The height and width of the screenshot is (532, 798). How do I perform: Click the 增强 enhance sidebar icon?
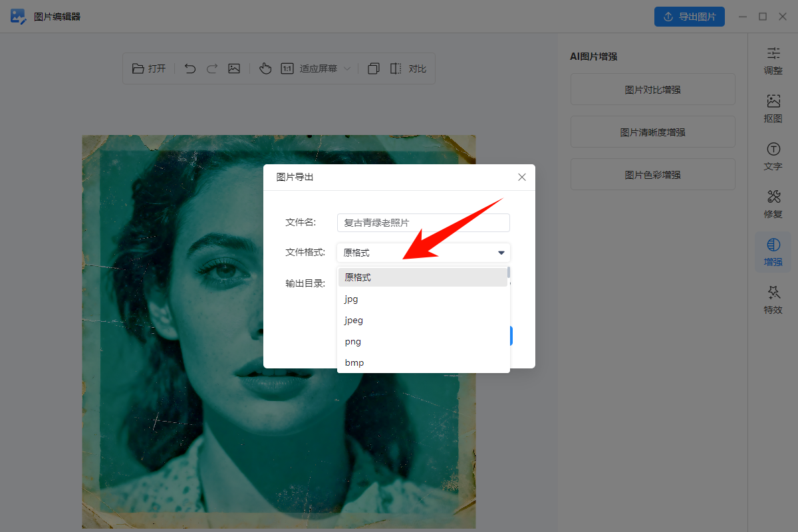(773, 252)
